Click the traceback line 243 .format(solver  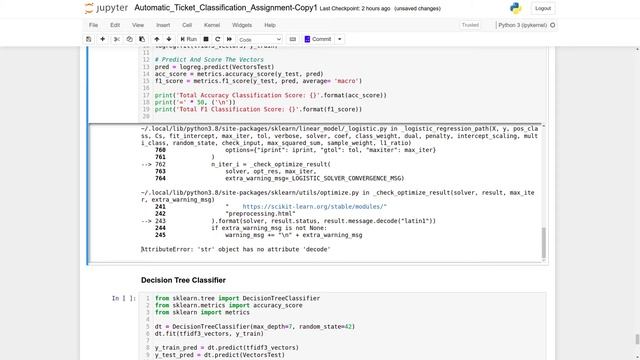(289, 221)
